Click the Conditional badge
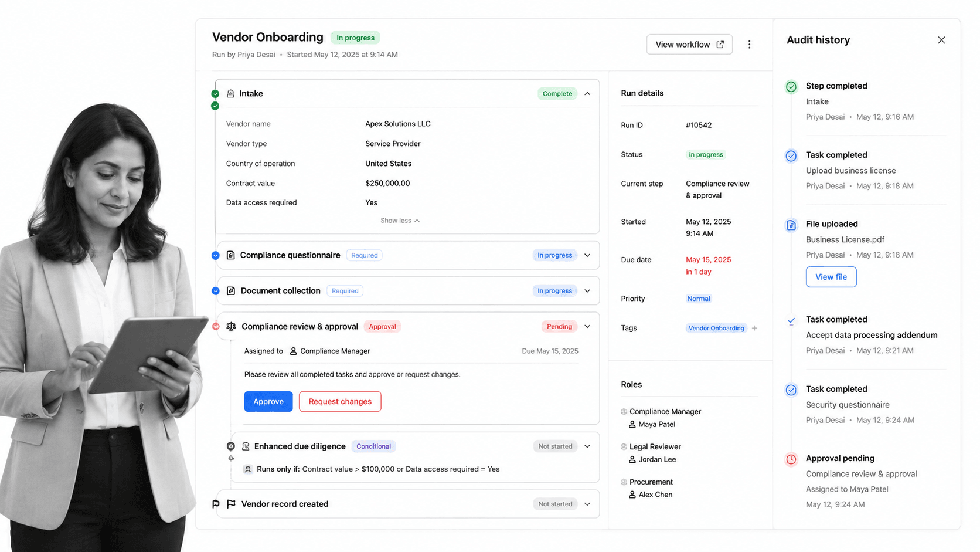The width and height of the screenshot is (980, 552). point(373,446)
